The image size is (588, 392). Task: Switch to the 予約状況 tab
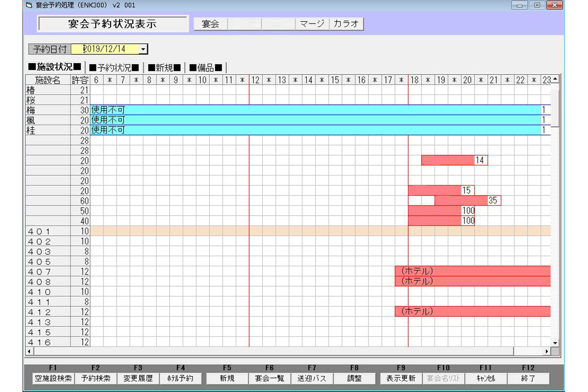point(114,68)
